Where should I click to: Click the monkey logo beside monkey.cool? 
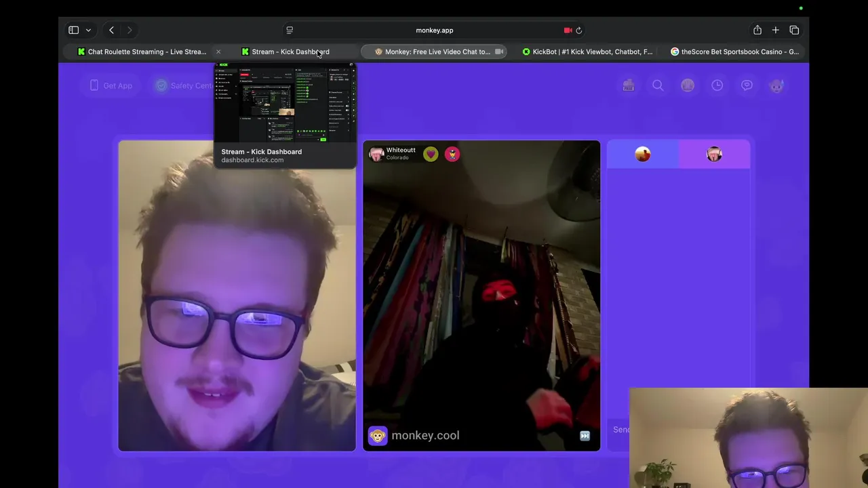[x=378, y=435]
